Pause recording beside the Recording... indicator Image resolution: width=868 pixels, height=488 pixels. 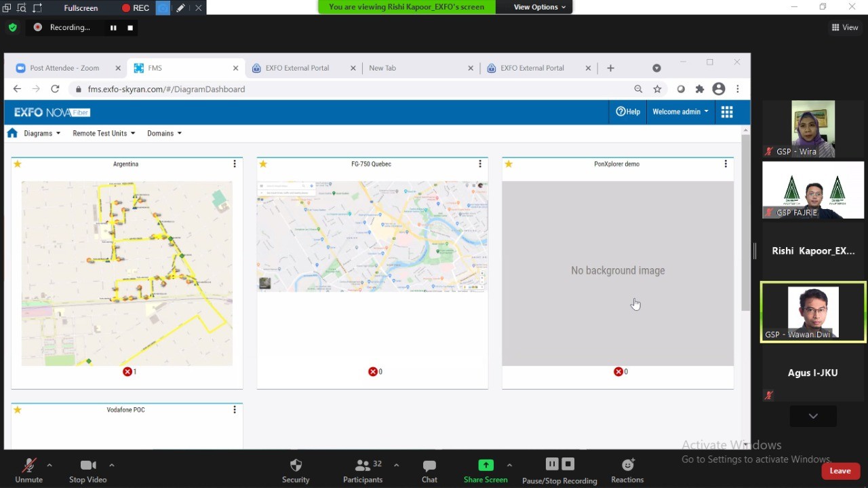coord(113,28)
